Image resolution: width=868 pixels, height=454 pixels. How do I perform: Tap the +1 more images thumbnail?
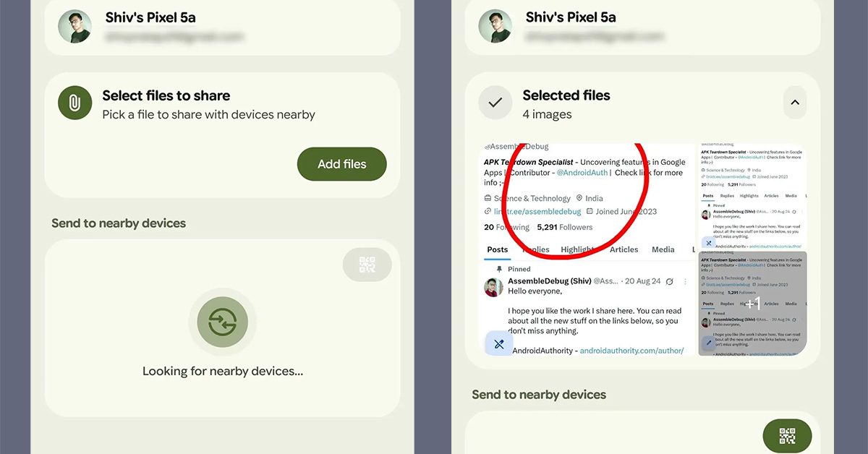tap(752, 304)
